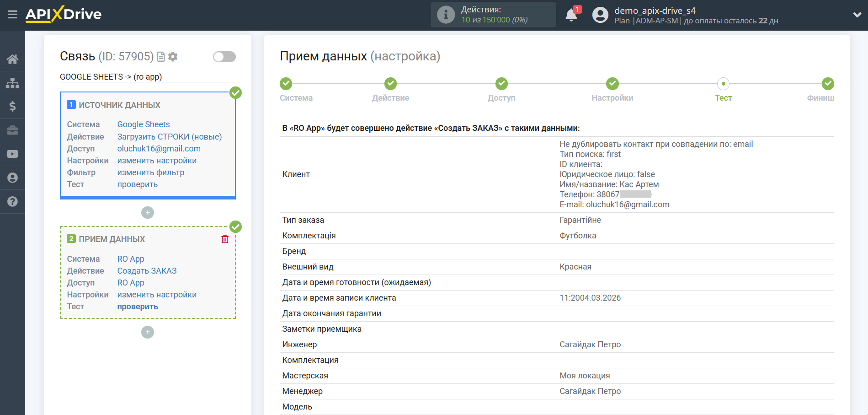Click the Доступ step indicator
The image size is (868, 415).
(x=501, y=84)
